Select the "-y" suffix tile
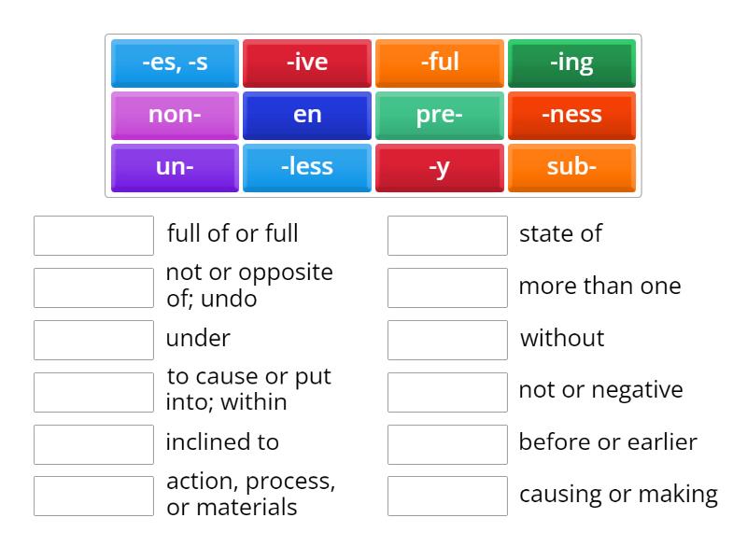Image resolution: width=747 pixels, height=560 pixels. (440, 167)
